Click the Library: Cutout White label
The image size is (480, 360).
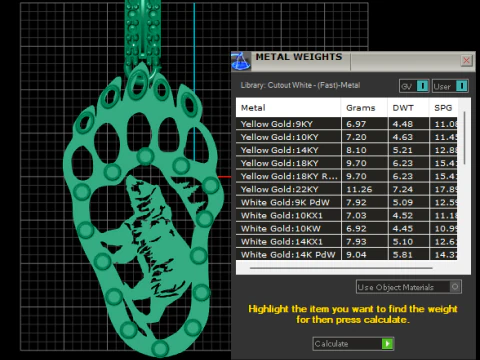point(300,85)
